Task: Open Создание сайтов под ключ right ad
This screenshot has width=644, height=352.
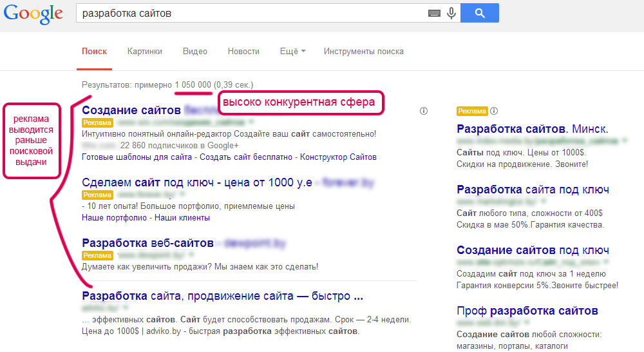Action: (x=533, y=250)
